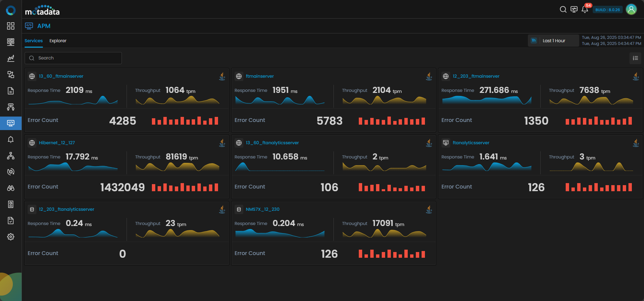Toggle the list view layout button
Viewport: 644px width, 301px height.
[x=635, y=58]
